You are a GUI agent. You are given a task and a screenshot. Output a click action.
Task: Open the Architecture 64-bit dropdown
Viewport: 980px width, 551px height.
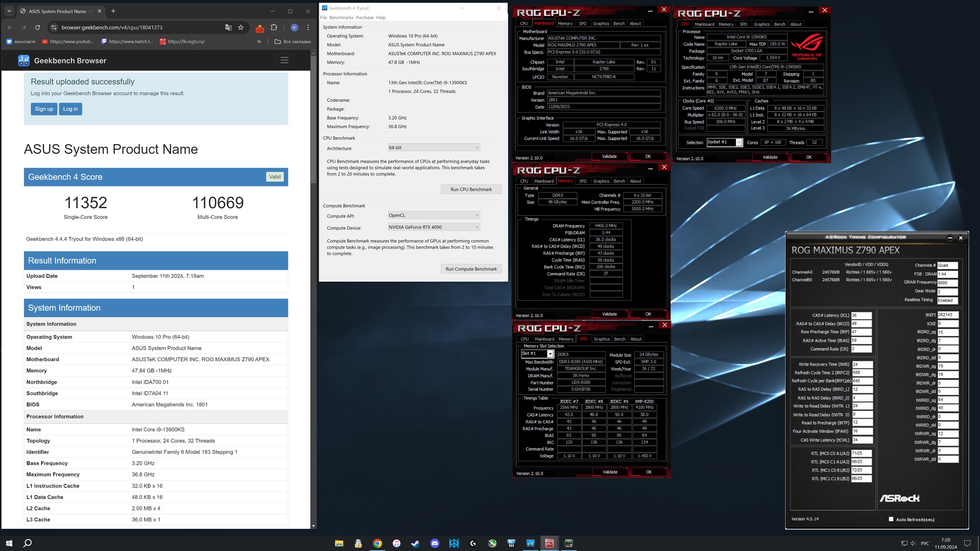[434, 148]
